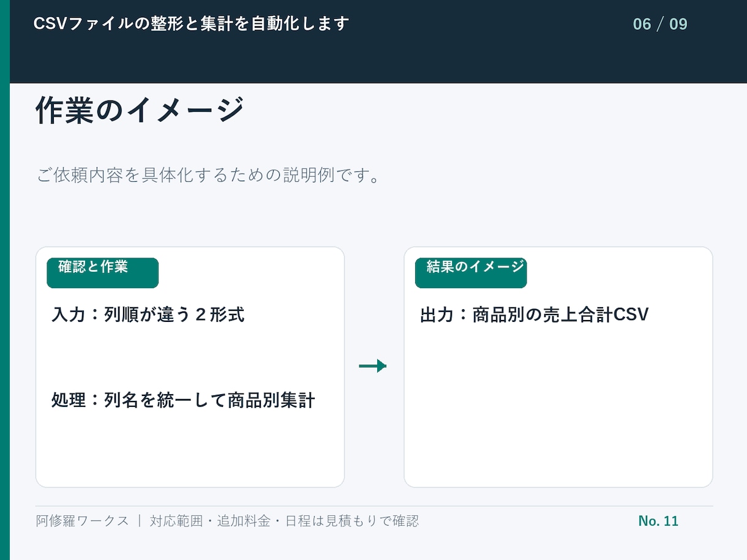Select the text 入力：列順が違う２形式

[x=148, y=315]
